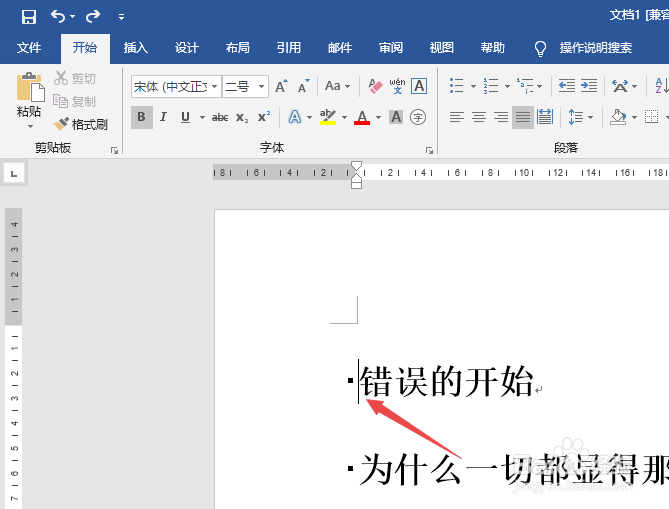This screenshot has width=669, height=509.
Task: Click the Enclose Characters 字 icon
Action: [418, 117]
